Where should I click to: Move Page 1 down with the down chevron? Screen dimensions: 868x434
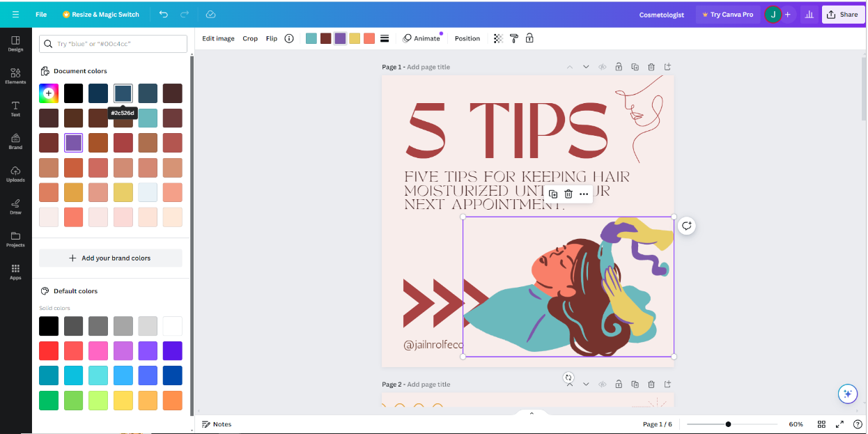(x=586, y=66)
